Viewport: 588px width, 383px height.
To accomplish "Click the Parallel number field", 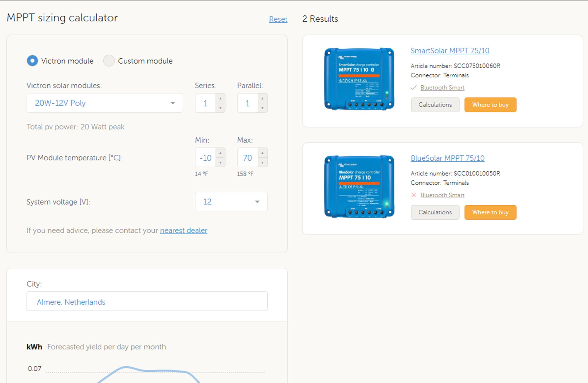I will click(248, 103).
